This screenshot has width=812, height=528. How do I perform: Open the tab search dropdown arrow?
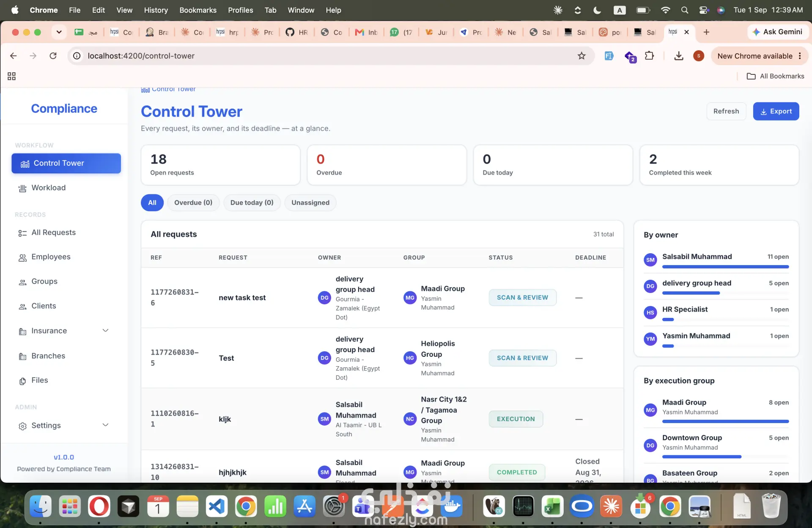pyautogui.click(x=59, y=32)
